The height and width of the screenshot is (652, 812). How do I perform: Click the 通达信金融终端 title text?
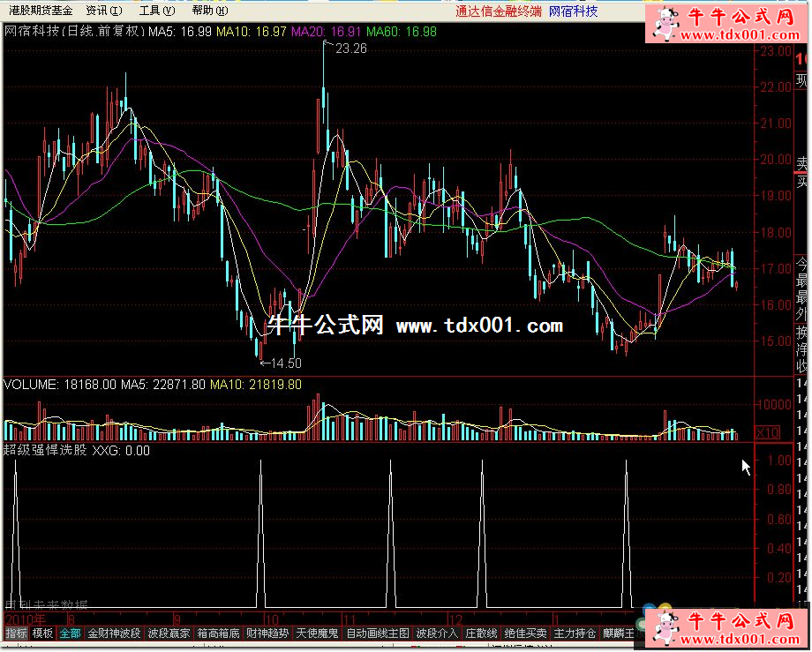pos(499,11)
